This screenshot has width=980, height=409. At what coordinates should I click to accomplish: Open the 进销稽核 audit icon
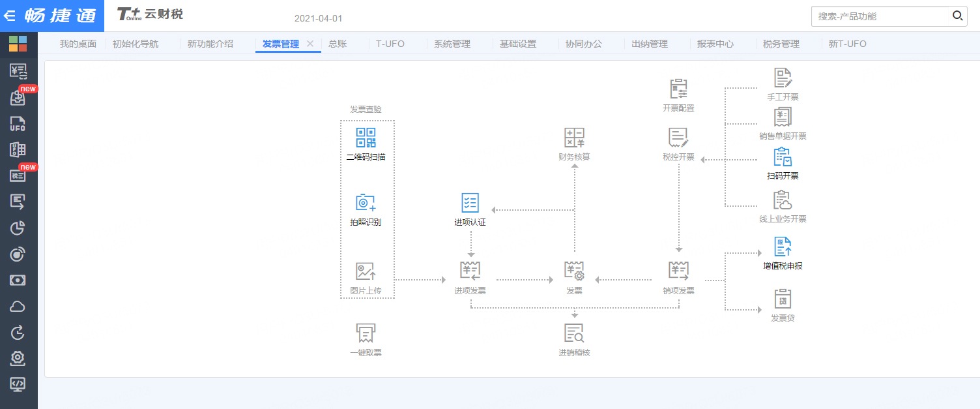click(x=574, y=333)
